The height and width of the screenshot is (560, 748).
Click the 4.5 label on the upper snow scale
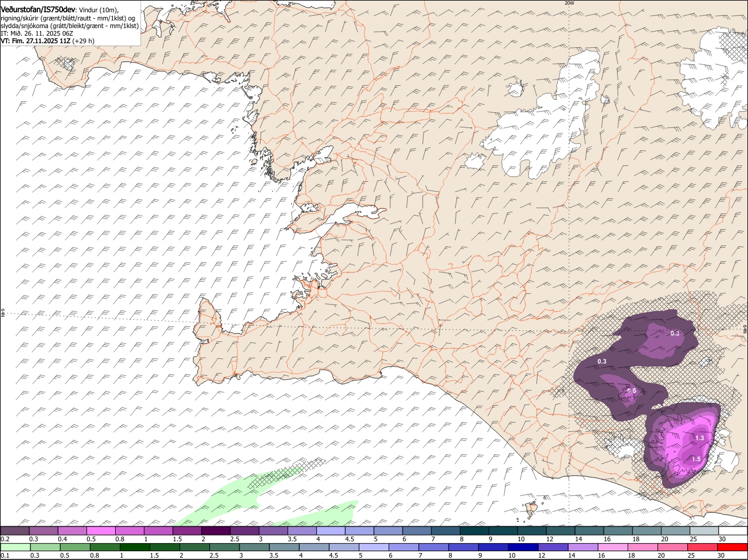click(350, 538)
